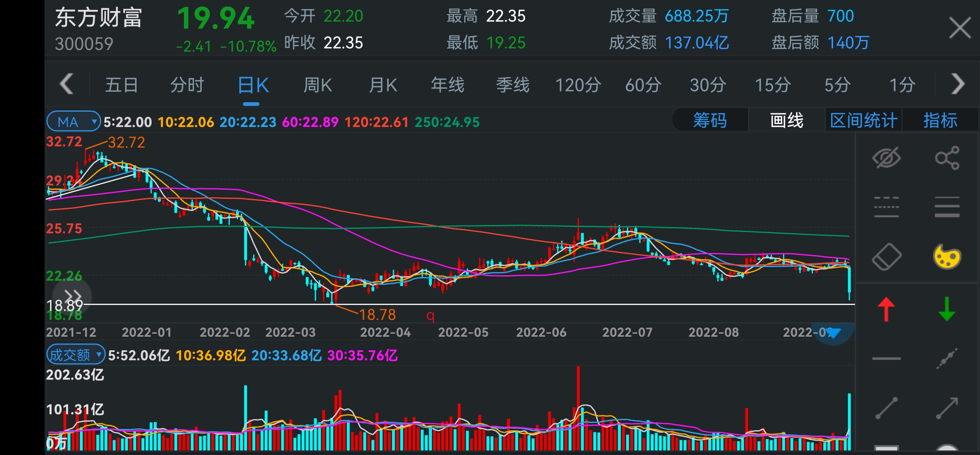This screenshot has height=455, width=980.
Task: Switch to 年线 chart tab
Action: pyautogui.click(x=448, y=85)
